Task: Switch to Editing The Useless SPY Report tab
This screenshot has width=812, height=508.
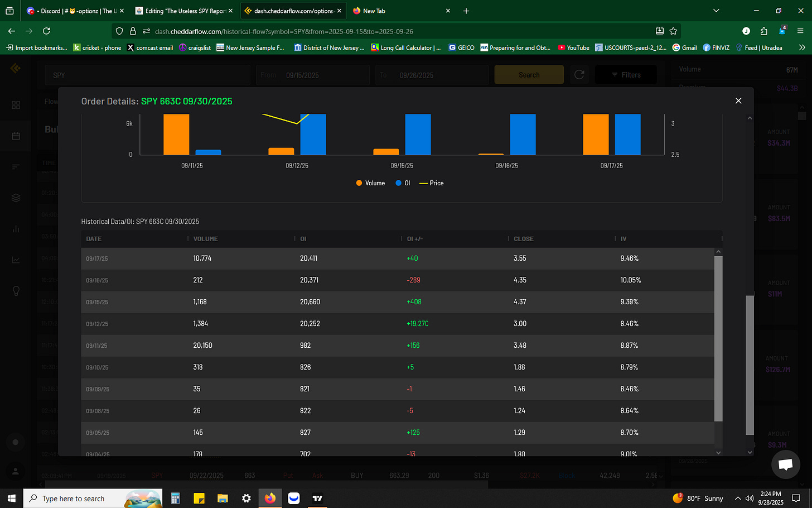Action: [185, 11]
